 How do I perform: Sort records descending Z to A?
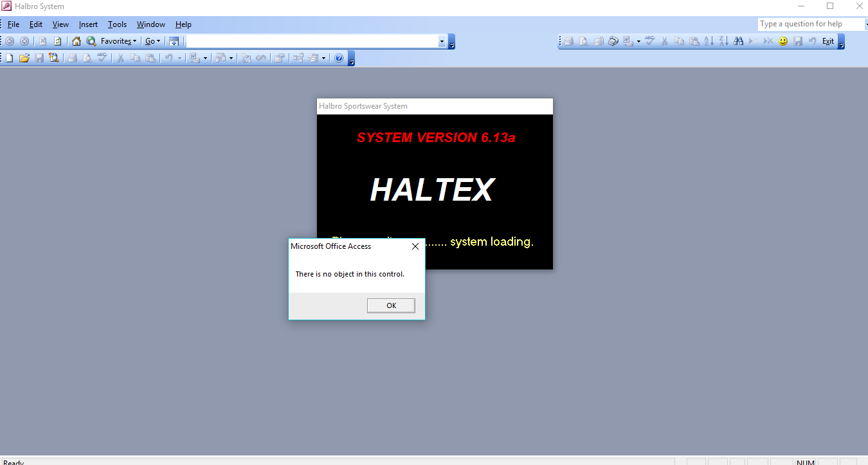pyautogui.click(x=723, y=41)
